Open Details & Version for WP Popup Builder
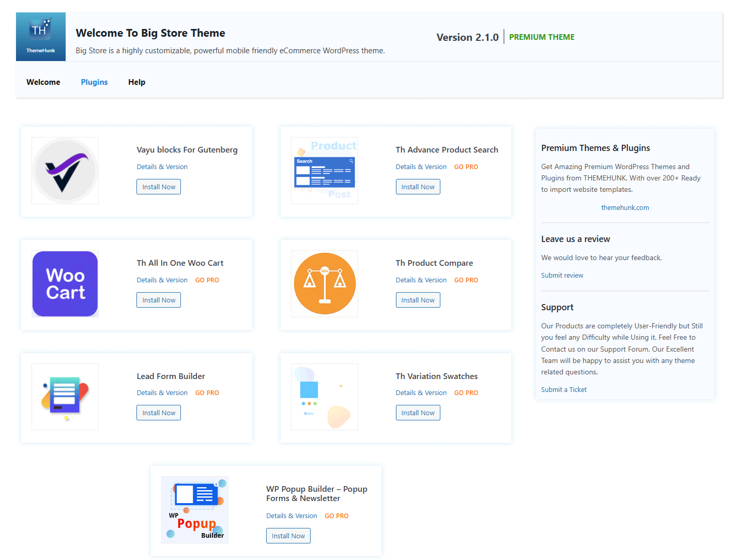This screenshot has width=735, height=560. [x=292, y=516]
